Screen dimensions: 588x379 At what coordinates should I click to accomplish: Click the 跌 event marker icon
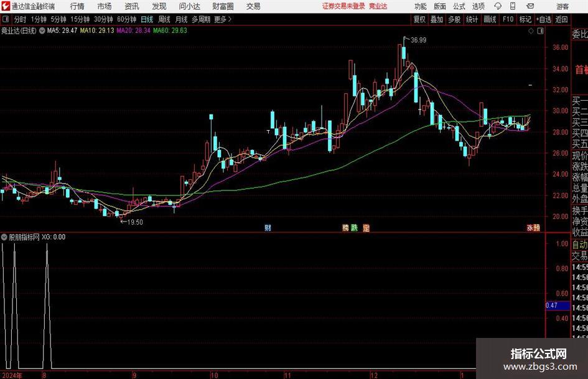(x=355, y=228)
